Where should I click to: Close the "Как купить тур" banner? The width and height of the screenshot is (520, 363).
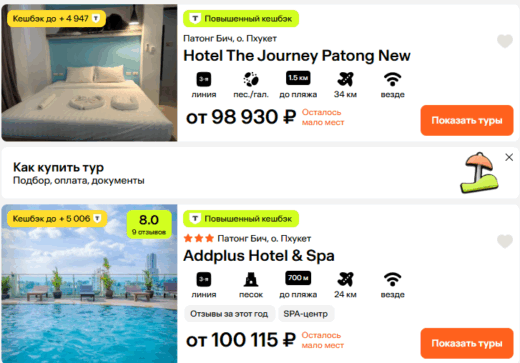point(509,157)
